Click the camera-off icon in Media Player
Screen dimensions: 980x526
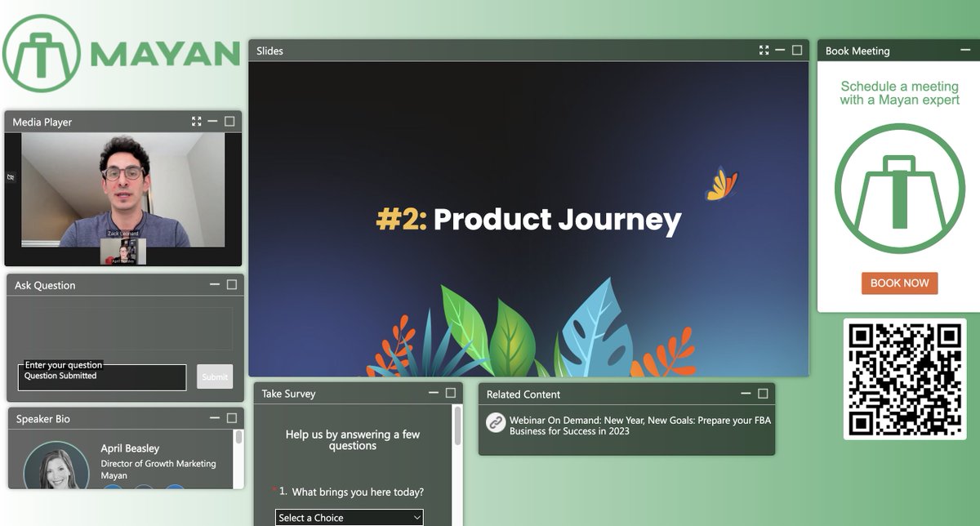[x=11, y=176]
